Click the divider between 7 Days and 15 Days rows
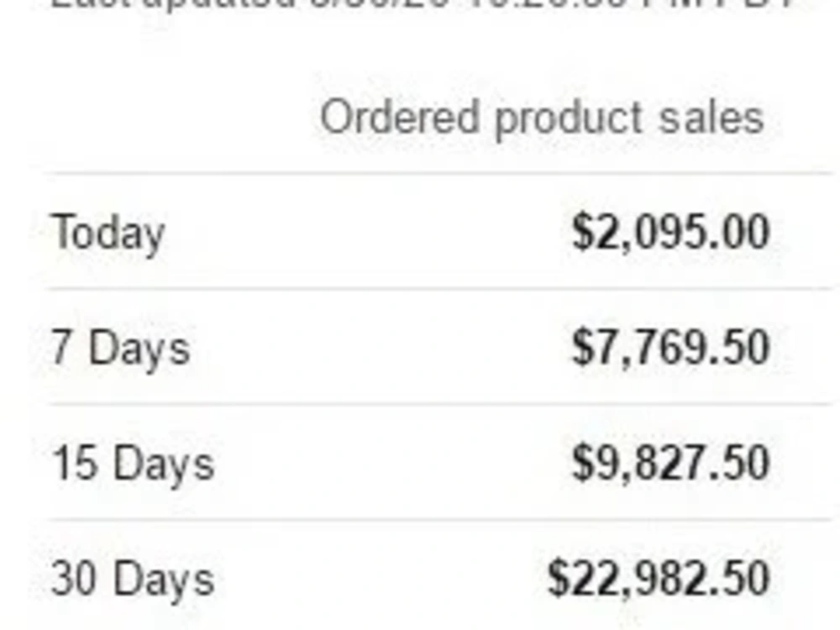 point(439,405)
